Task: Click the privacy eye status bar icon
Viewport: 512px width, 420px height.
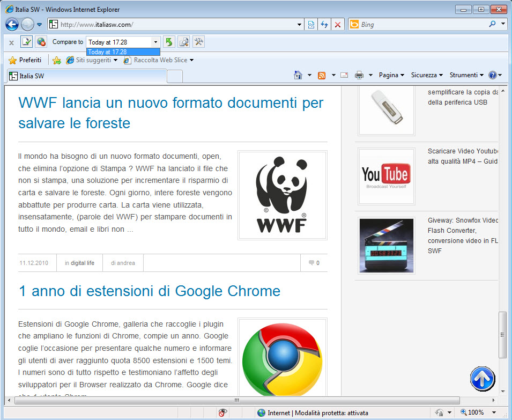Action: coord(222,413)
